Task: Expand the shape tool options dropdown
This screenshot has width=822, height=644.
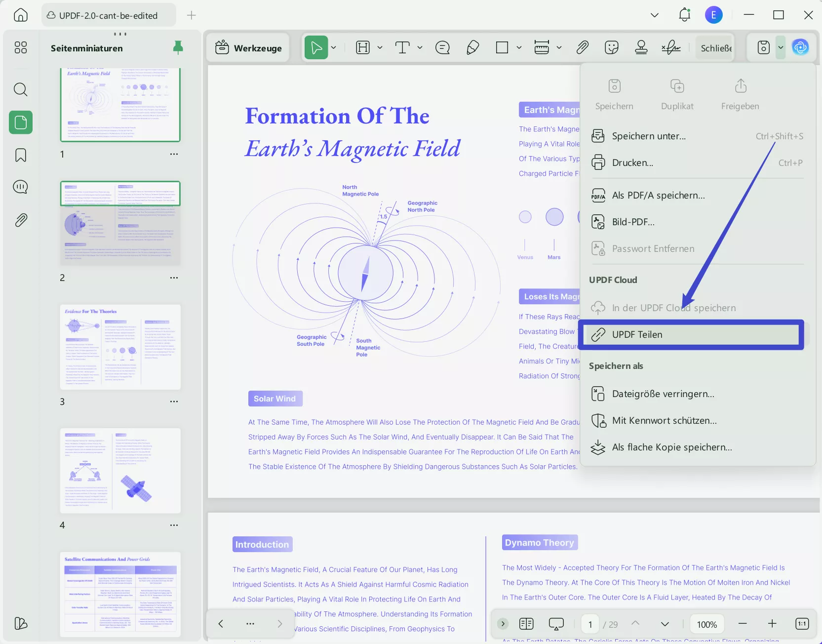Action: (x=519, y=47)
